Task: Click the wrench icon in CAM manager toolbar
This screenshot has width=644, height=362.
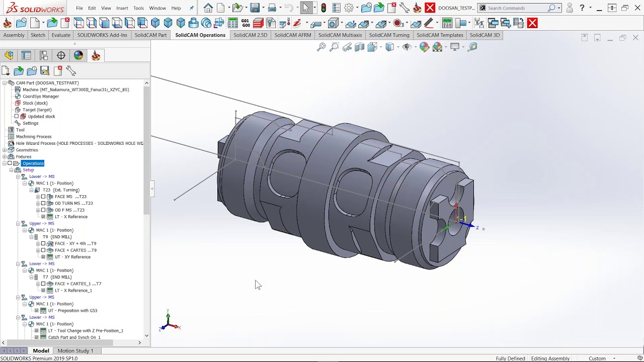Action: pos(71,71)
